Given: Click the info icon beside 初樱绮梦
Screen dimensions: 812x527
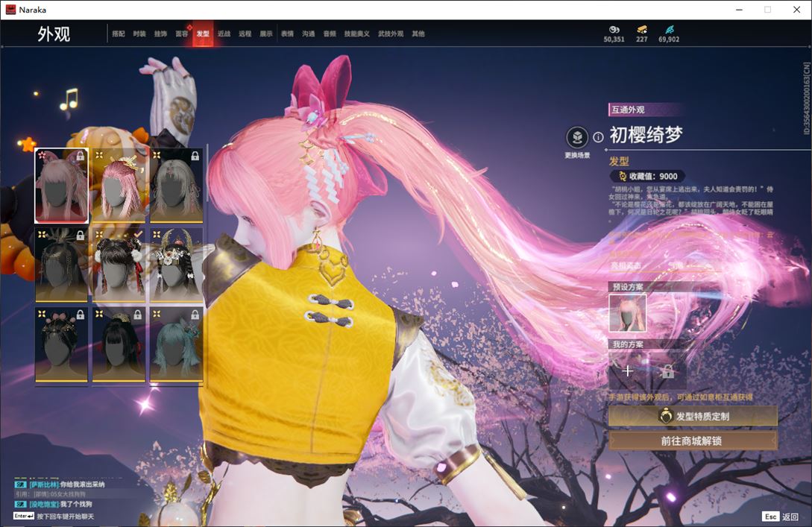Looking at the screenshot, I should tap(598, 137).
